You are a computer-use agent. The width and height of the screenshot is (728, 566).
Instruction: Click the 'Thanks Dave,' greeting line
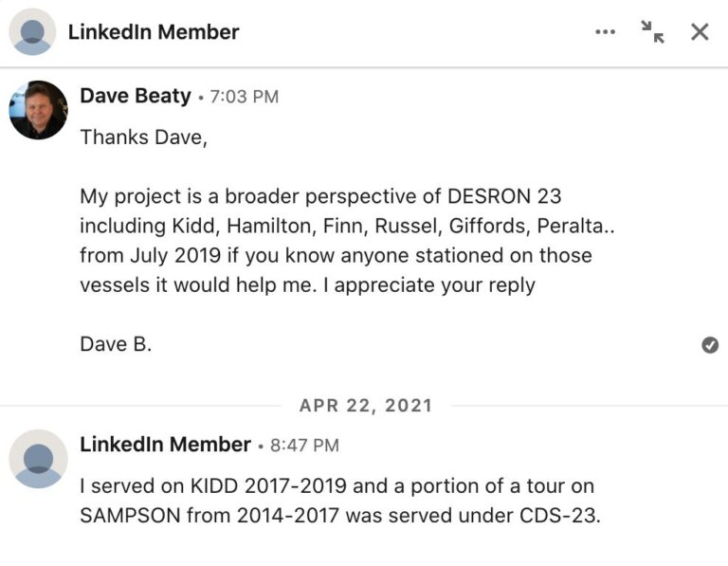143,137
